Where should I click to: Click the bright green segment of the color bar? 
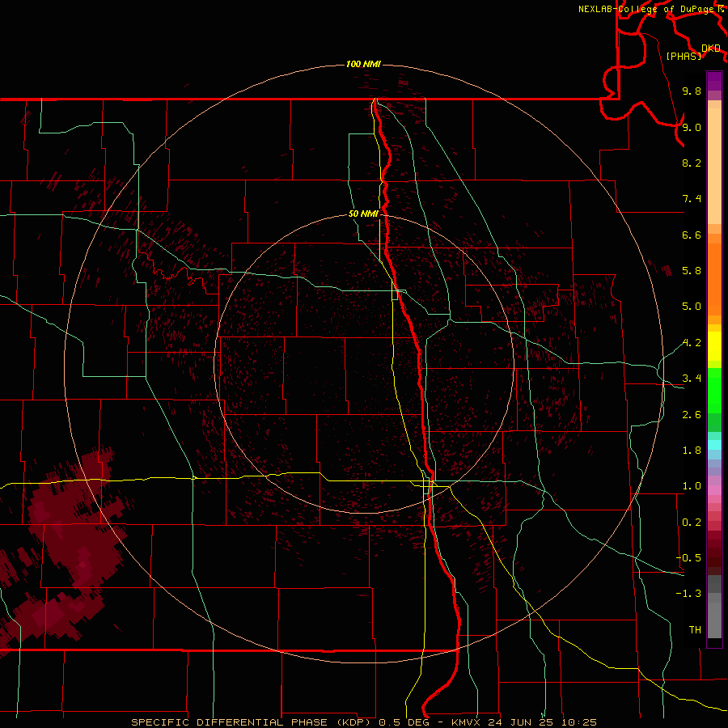[x=714, y=390]
